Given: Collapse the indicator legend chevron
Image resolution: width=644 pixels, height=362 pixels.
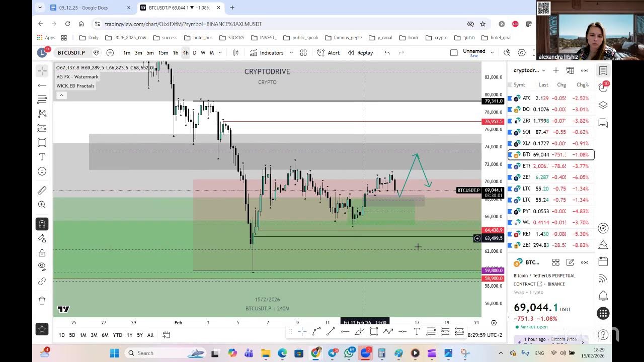Looking at the screenshot, I should pos(61,95).
